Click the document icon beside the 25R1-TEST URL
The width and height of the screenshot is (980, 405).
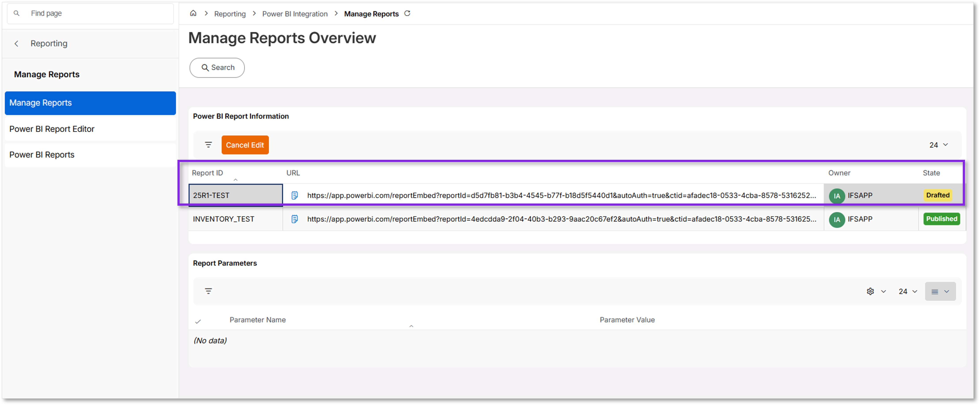click(x=295, y=195)
